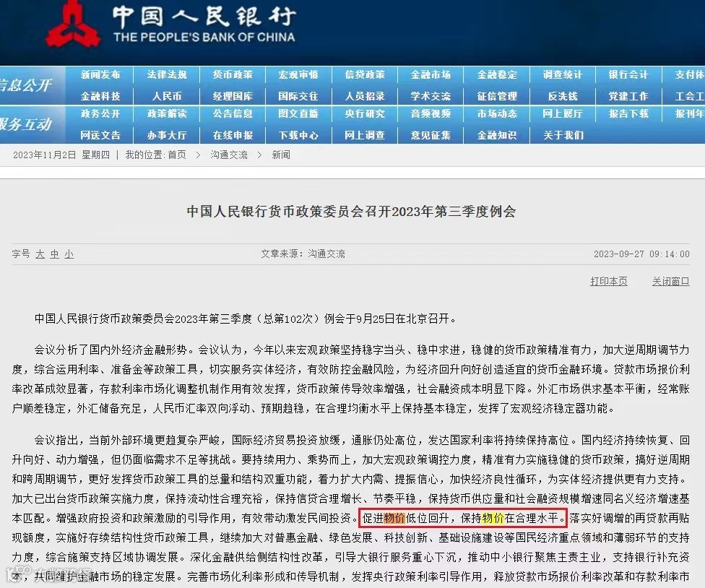Click the date 2023年11月2日 星期四
Viewport: 705px width, 588px height.
61,155
